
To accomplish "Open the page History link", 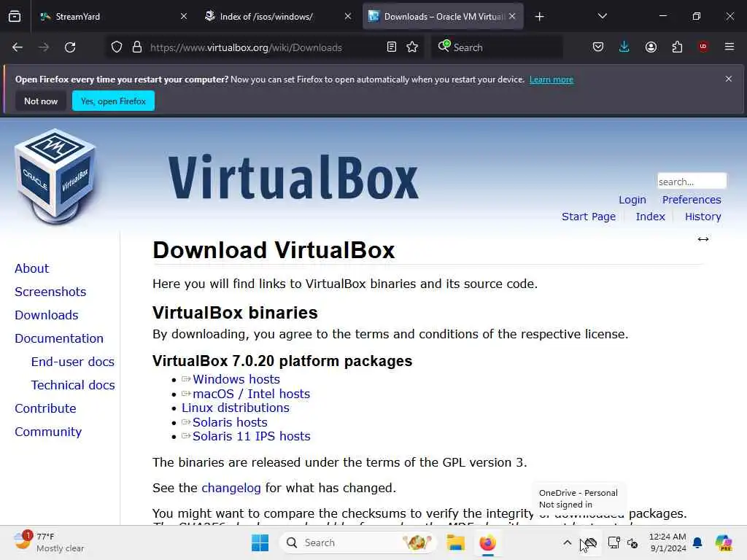I will point(703,217).
